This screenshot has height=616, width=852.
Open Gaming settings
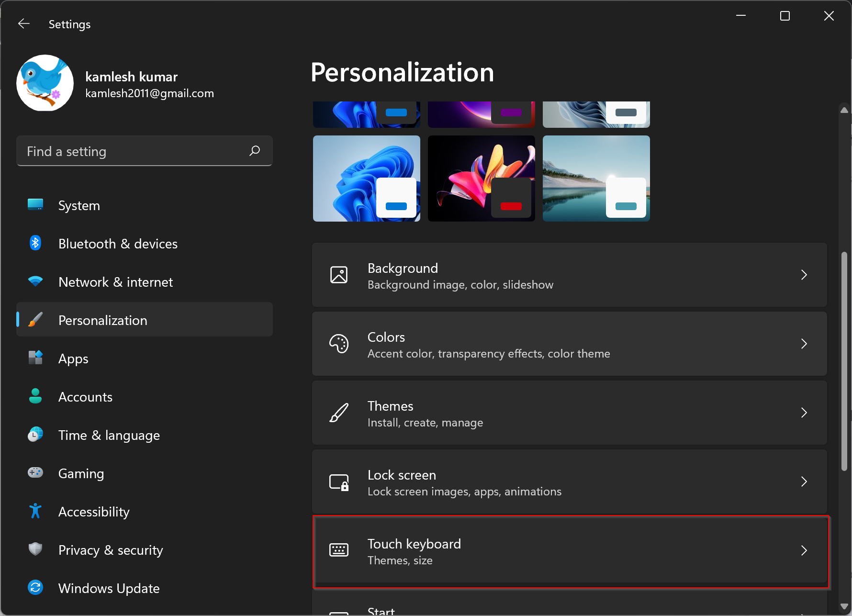[x=145, y=473]
